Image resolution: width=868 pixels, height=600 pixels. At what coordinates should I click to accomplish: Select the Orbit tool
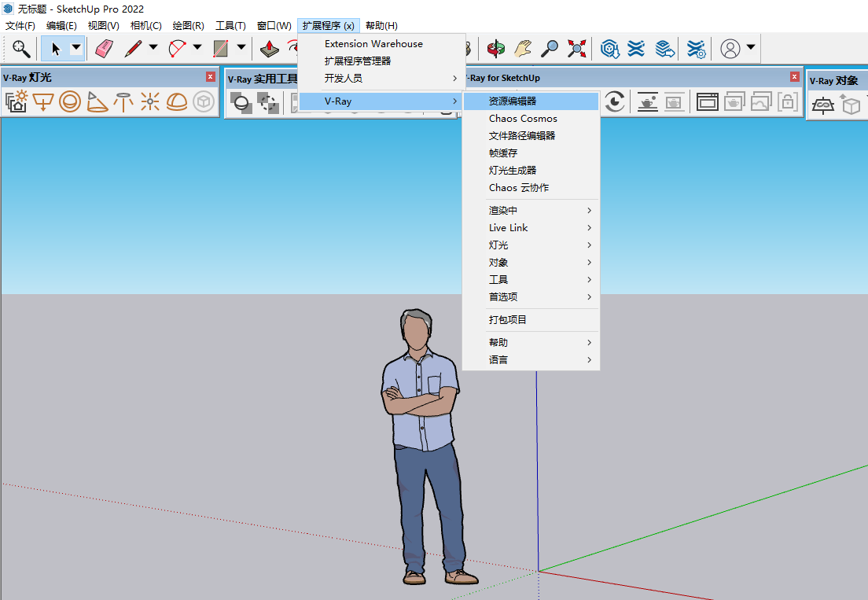495,49
